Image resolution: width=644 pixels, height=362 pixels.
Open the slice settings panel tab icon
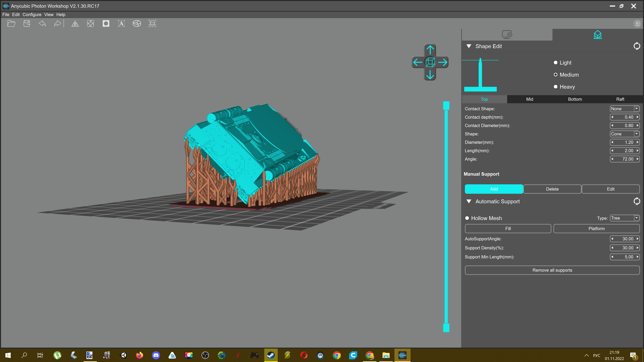click(x=507, y=35)
